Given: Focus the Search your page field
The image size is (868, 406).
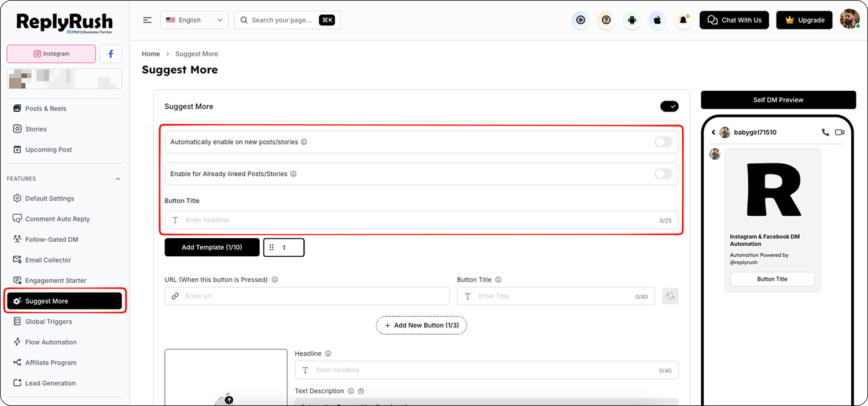Looking at the screenshot, I should (x=288, y=20).
